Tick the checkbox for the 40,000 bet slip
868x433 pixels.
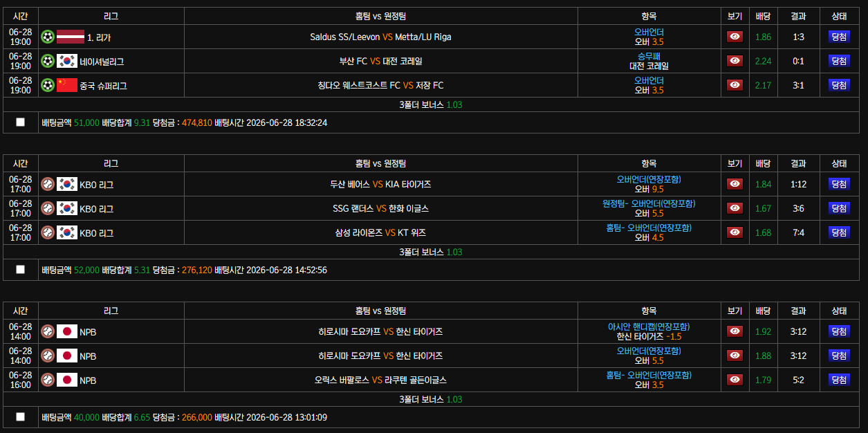coord(20,417)
